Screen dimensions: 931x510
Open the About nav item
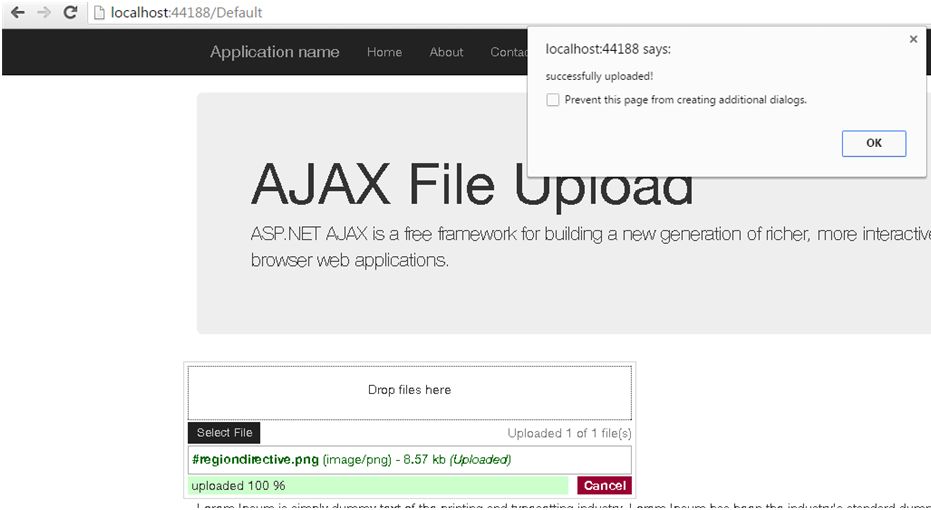click(x=446, y=52)
